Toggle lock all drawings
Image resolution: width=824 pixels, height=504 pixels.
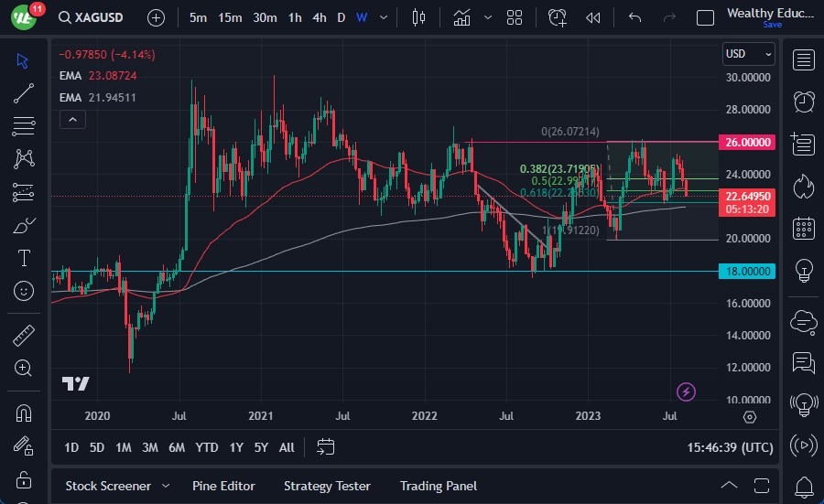pos(24,480)
